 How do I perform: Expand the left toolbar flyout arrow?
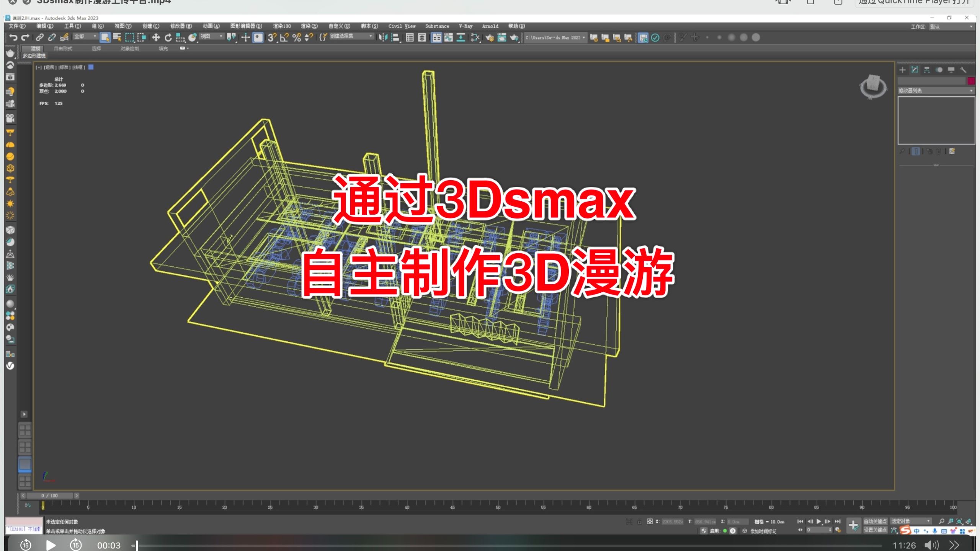click(24, 414)
